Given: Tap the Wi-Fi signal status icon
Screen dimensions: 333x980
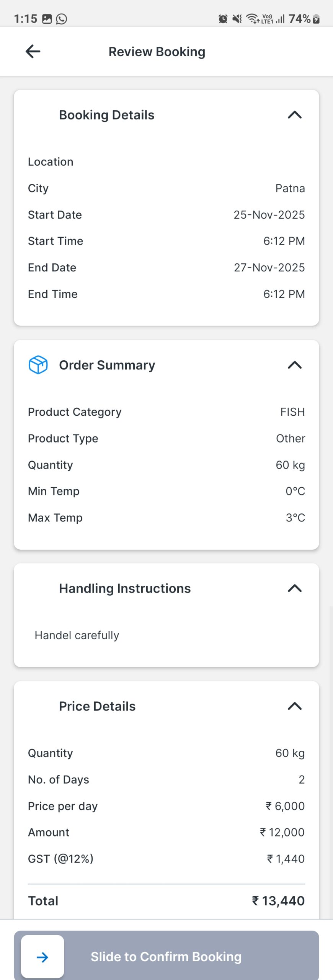Looking at the screenshot, I should pyautogui.click(x=253, y=19).
